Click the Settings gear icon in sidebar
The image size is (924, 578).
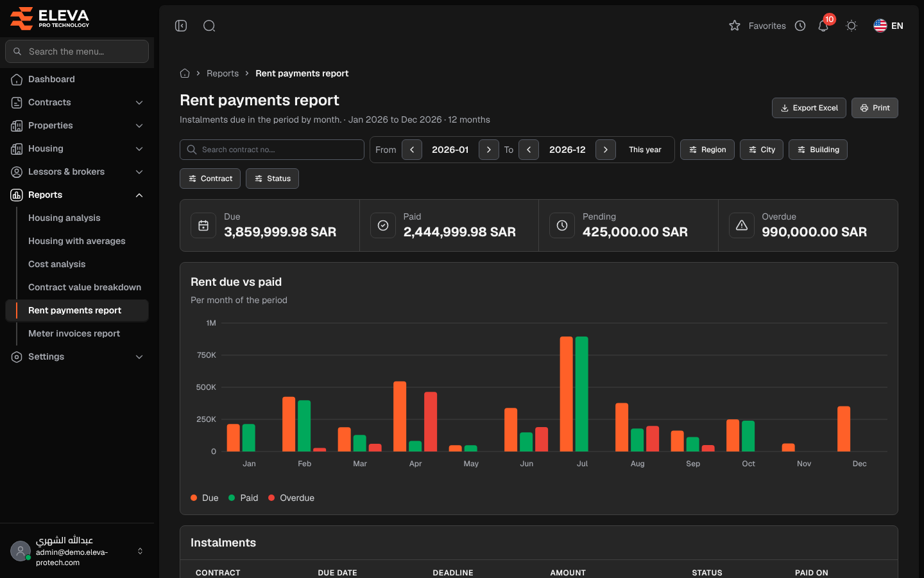(17, 357)
